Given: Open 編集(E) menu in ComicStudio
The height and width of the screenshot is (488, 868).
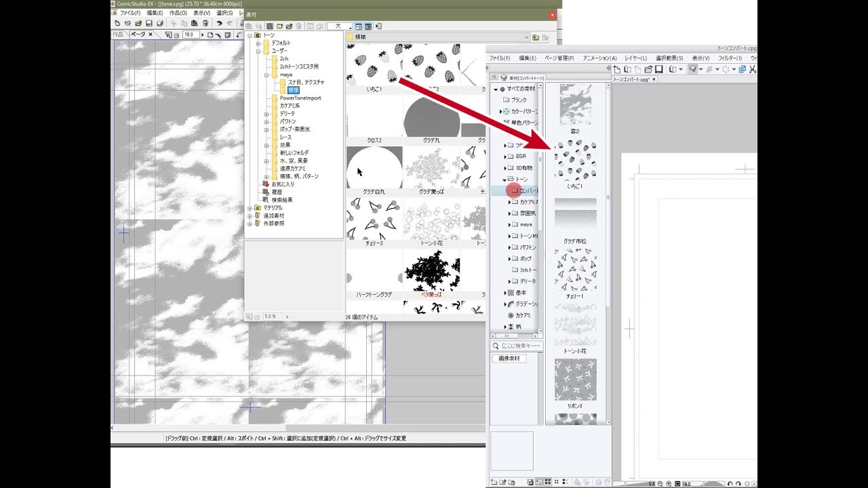Looking at the screenshot, I should coord(155,13).
